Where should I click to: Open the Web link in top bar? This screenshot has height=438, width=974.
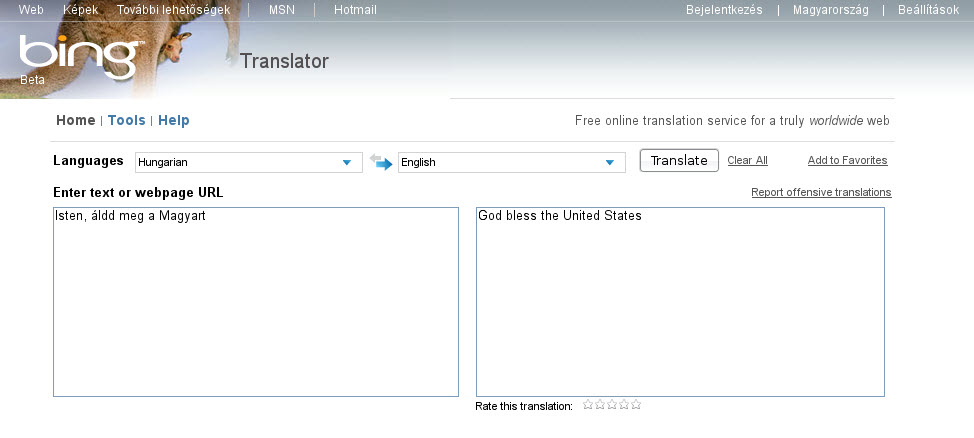[x=31, y=10]
